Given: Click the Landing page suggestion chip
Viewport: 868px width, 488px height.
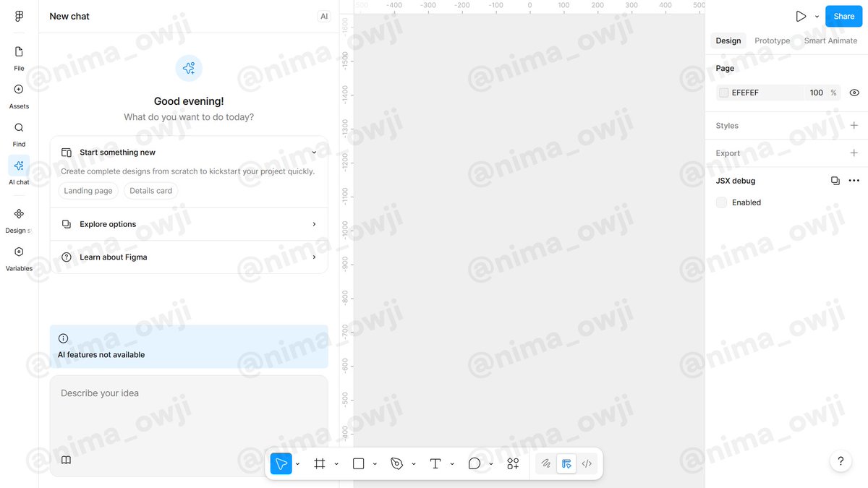Looking at the screenshot, I should coord(88,190).
